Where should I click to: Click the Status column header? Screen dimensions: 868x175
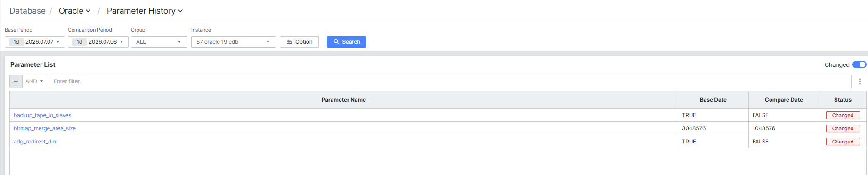point(843,100)
